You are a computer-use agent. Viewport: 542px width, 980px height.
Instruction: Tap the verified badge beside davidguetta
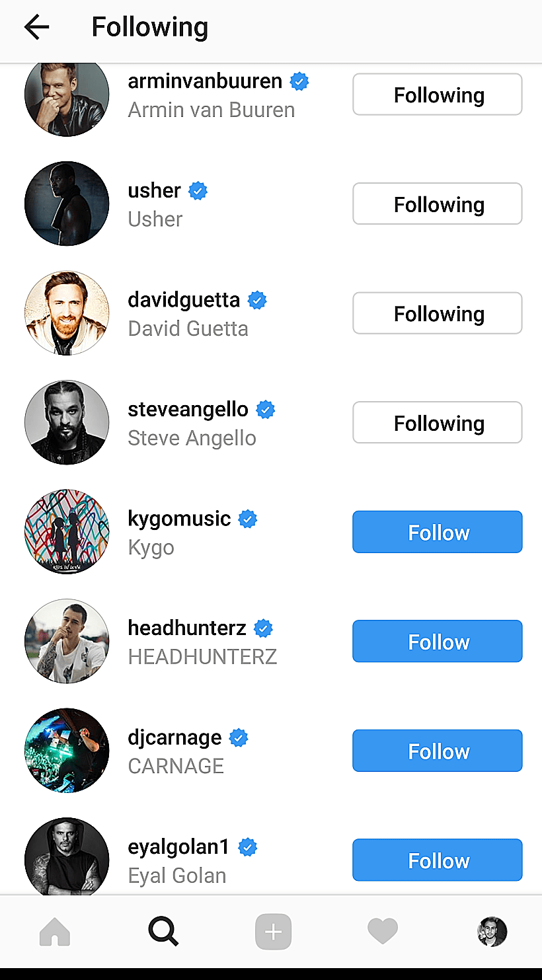[x=257, y=301]
